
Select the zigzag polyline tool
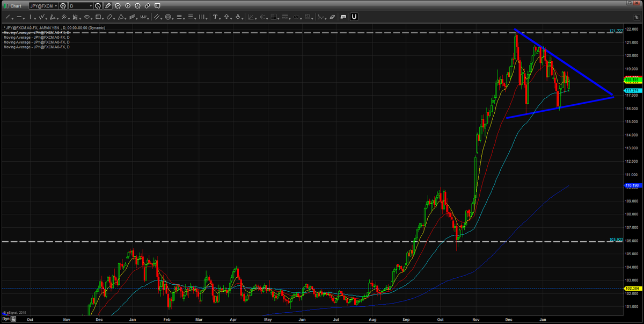[x=41, y=17]
